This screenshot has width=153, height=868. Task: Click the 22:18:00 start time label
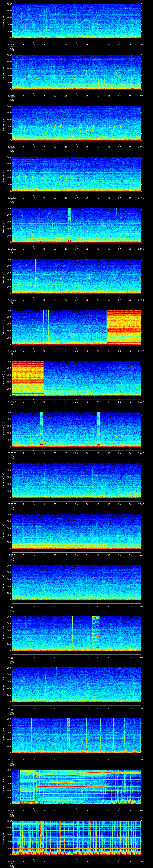click(12, 96)
